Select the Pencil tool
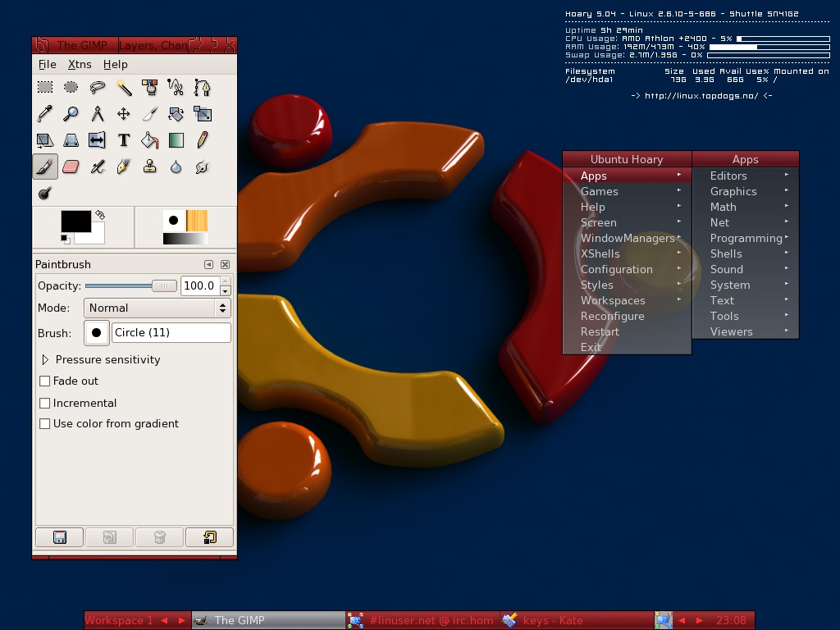840x630 pixels. [202, 140]
